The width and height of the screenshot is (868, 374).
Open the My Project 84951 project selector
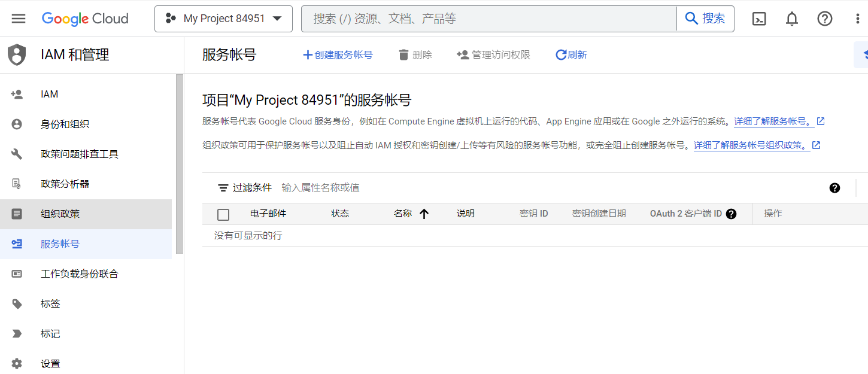tap(223, 19)
